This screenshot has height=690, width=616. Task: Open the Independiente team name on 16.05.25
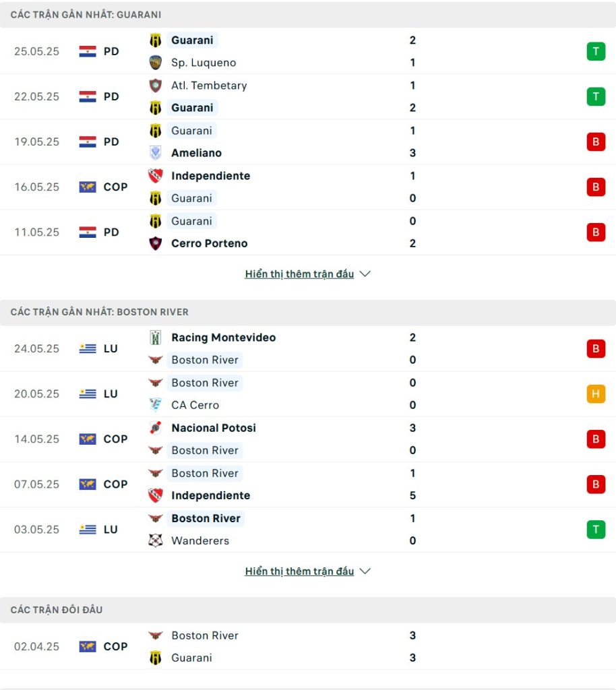tap(211, 176)
